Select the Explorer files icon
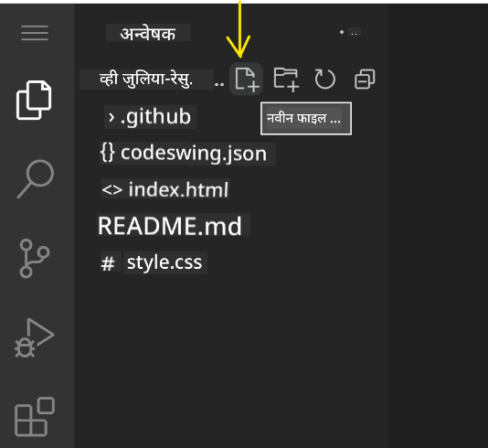The width and height of the screenshot is (488, 448). point(34,100)
